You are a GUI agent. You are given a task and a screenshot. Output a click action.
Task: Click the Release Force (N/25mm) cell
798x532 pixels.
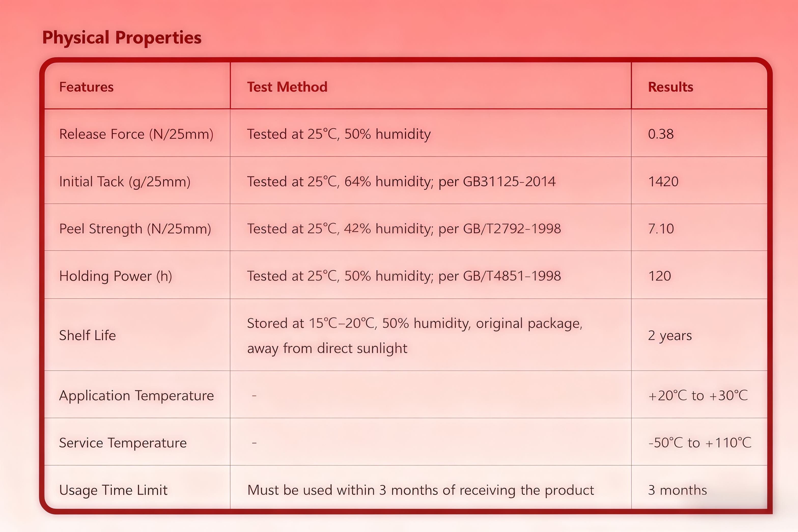(x=136, y=134)
